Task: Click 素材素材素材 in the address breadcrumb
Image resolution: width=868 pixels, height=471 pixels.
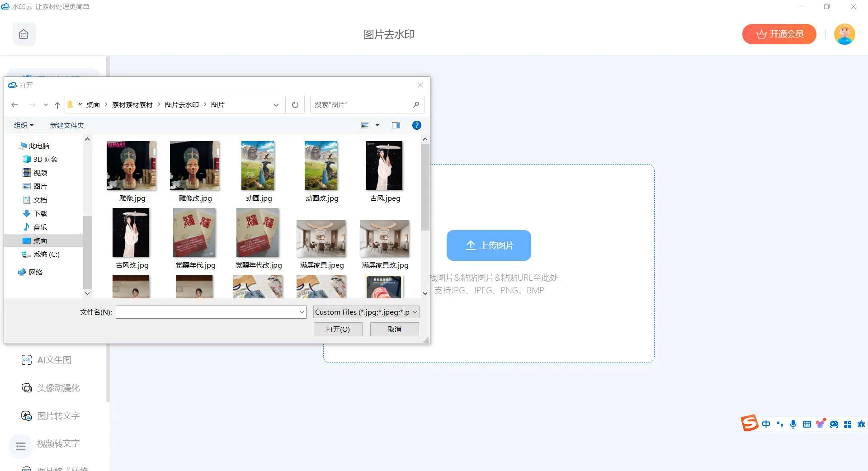Action: pos(132,105)
